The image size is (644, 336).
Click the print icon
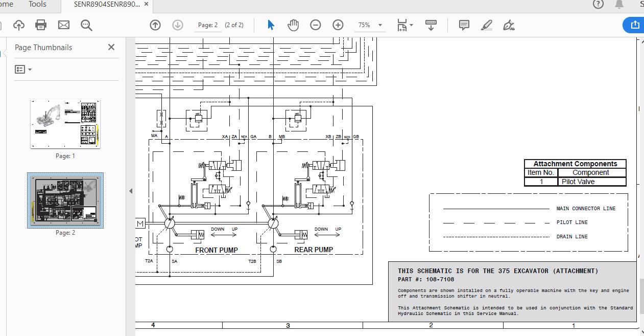[x=41, y=25]
